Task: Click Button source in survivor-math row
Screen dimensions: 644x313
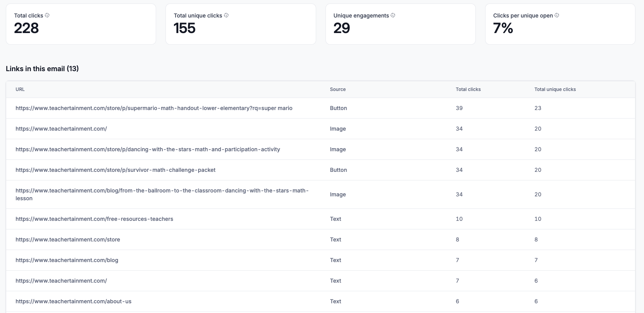Action: (x=338, y=170)
